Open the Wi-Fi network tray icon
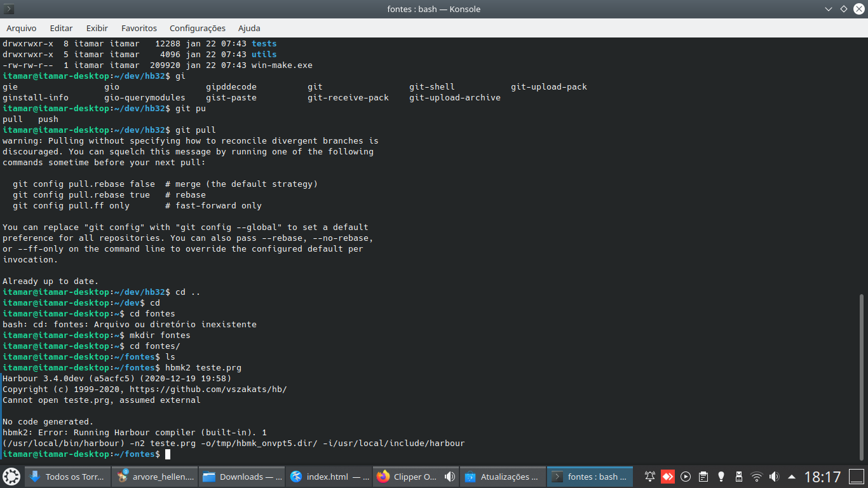The width and height of the screenshot is (868, 488). (x=757, y=477)
